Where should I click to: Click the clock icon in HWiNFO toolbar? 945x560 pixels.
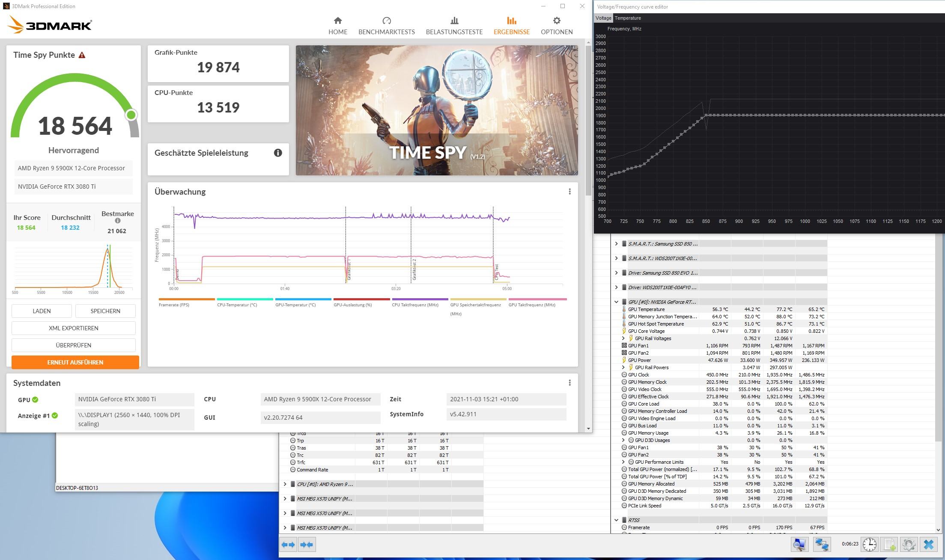(869, 545)
